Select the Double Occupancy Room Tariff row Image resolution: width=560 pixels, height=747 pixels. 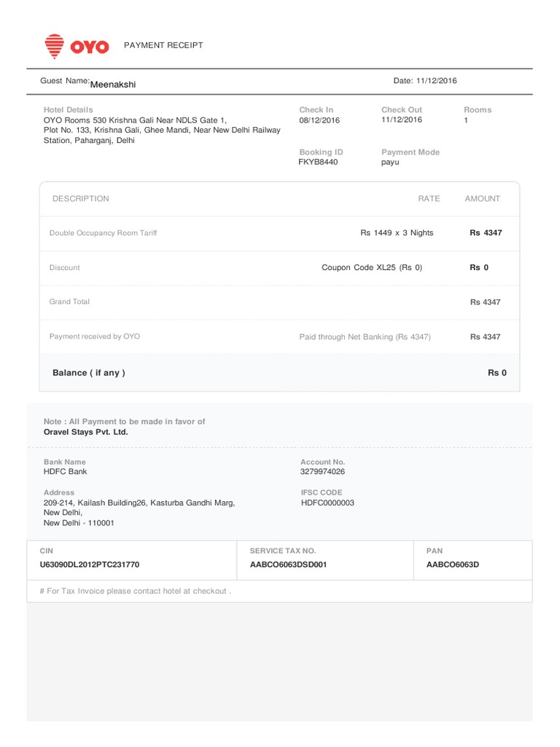pos(103,233)
